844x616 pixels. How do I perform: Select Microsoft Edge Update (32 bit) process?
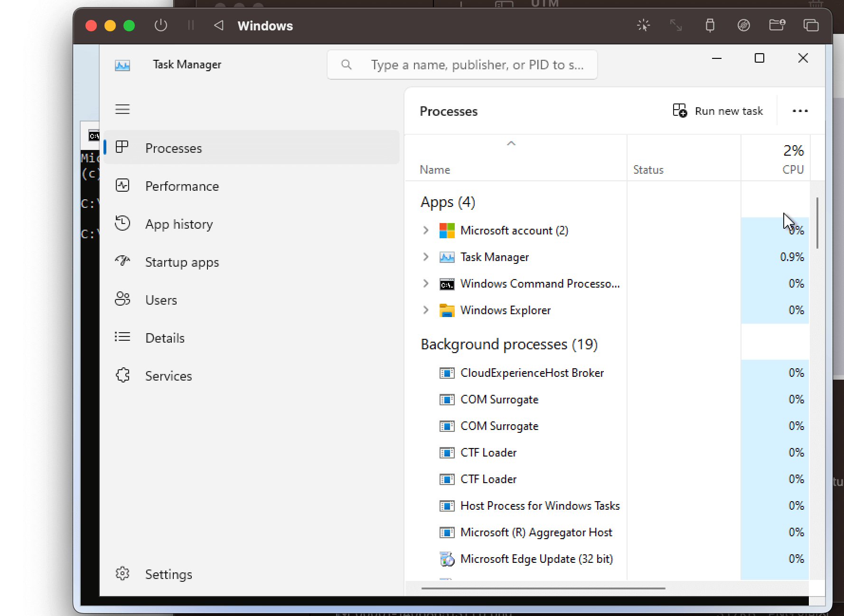pyautogui.click(x=607, y=559)
